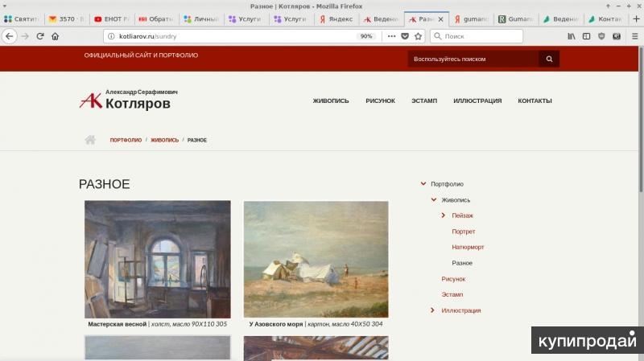Switch to the Контак tab
The width and height of the screenshot is (644, 361).
point(605,18)
